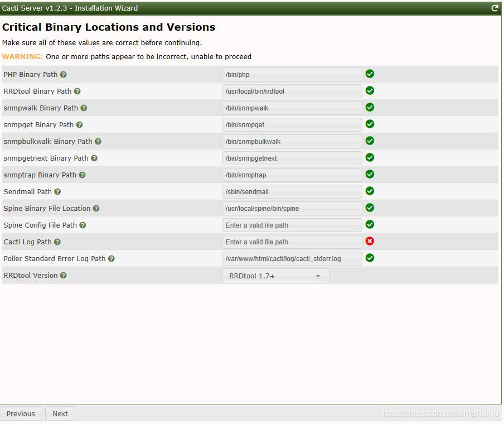Screen dimensions: 504x424
Task: Click the refresh icon in the title bar
Action: coord(495,8)
